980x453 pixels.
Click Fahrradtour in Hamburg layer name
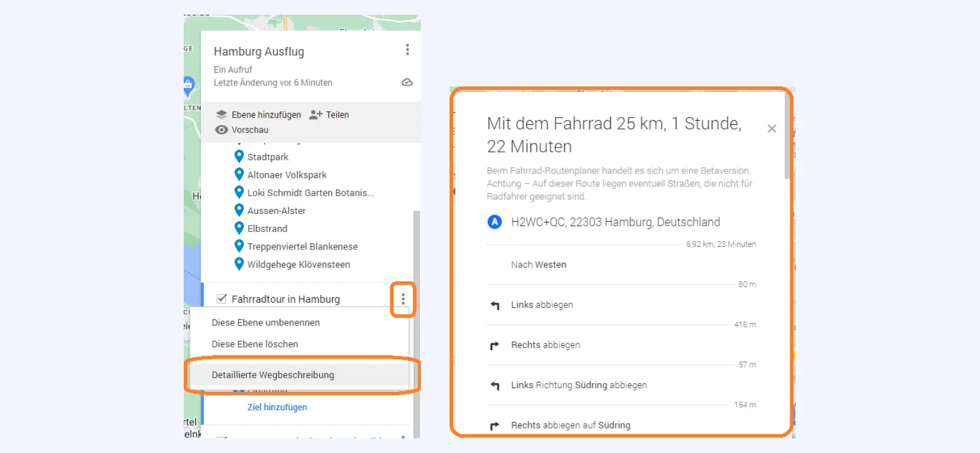(x=285, y=299)
